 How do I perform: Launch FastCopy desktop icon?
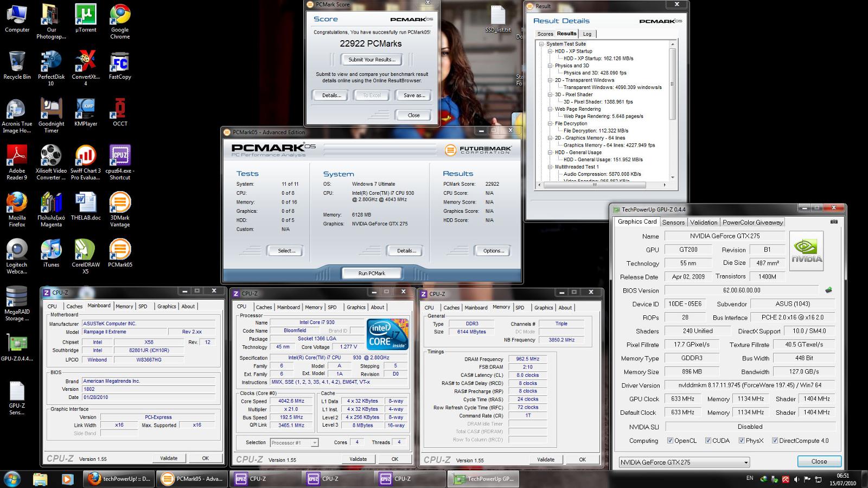(x=120, y=66)
